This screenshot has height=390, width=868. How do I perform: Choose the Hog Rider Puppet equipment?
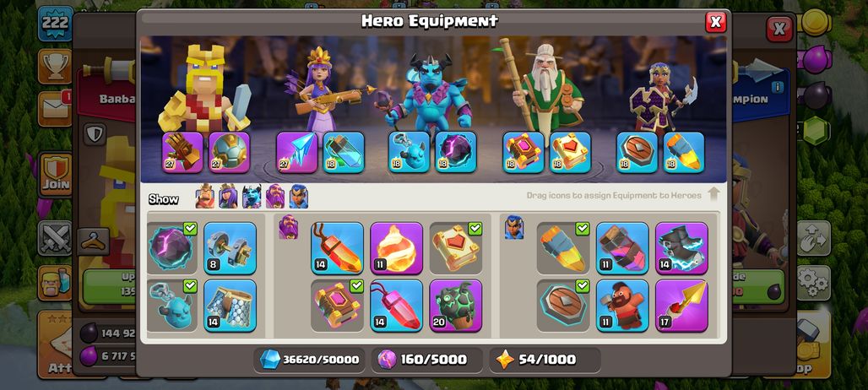[x=622, y=306]
